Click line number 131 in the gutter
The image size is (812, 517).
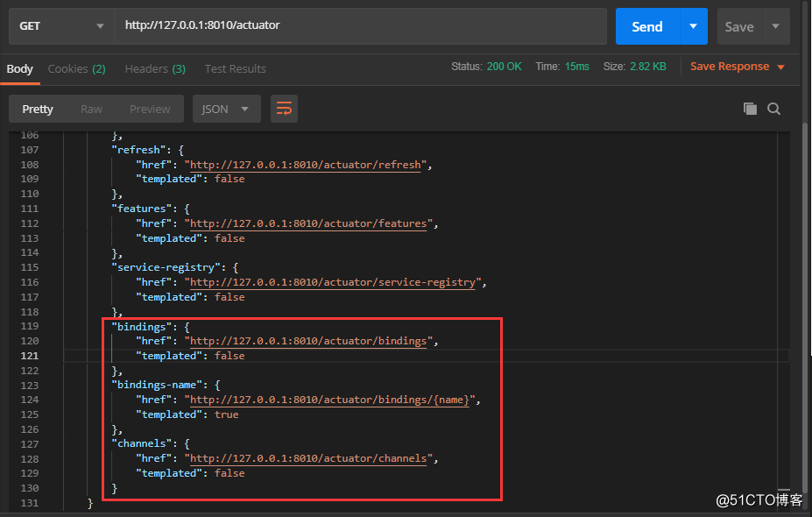[30, 503]
